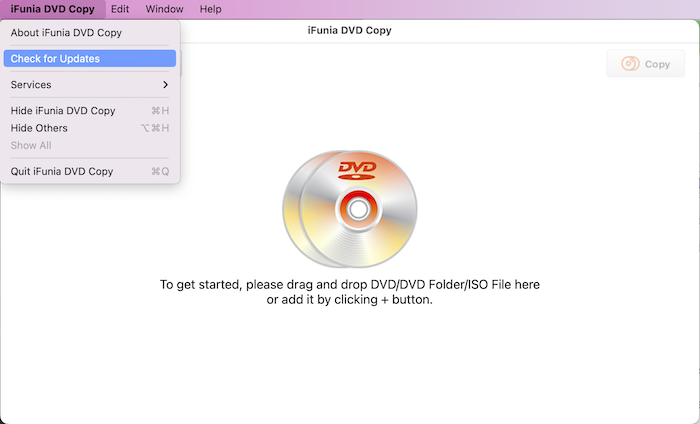
Task: Open the Help menu
Action: (x=211, y=9)
